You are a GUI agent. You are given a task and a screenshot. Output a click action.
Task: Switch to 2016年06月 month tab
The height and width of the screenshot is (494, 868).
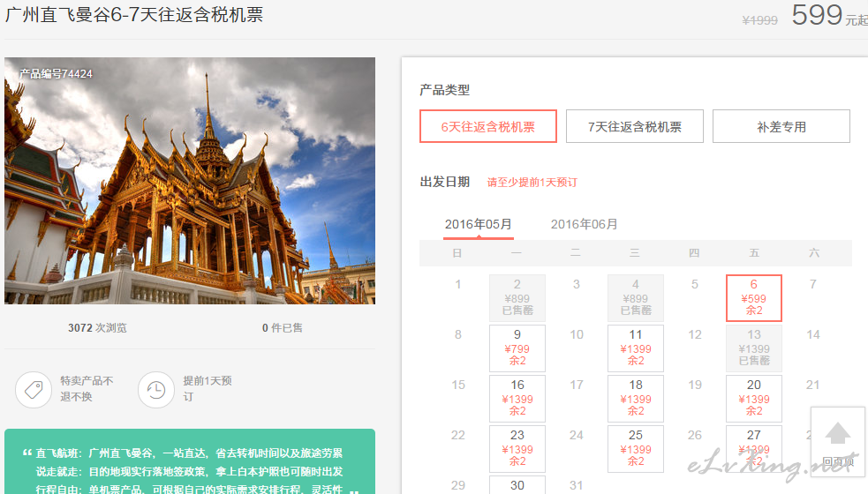coord(584,225)
